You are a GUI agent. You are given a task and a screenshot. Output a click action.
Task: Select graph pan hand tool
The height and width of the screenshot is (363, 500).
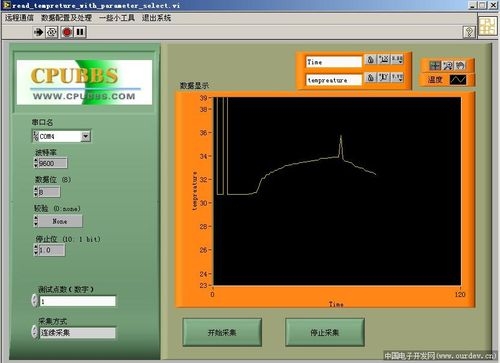[x=460, y=66]
